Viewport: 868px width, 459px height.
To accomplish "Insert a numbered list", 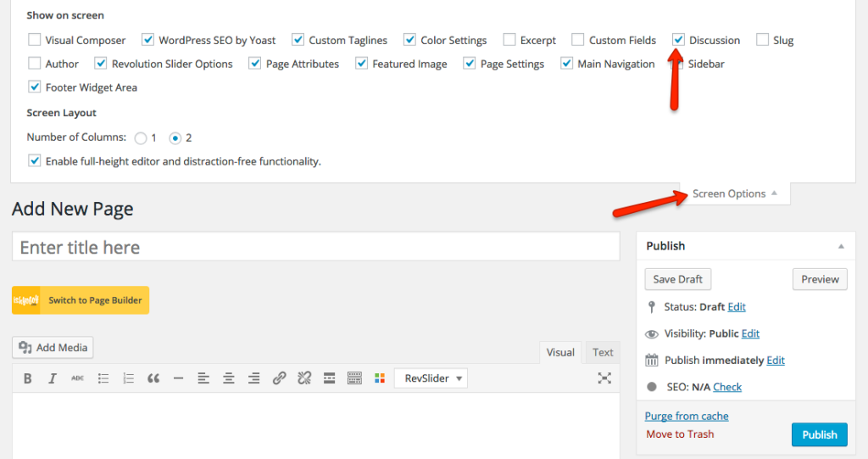I will point(129,378).
